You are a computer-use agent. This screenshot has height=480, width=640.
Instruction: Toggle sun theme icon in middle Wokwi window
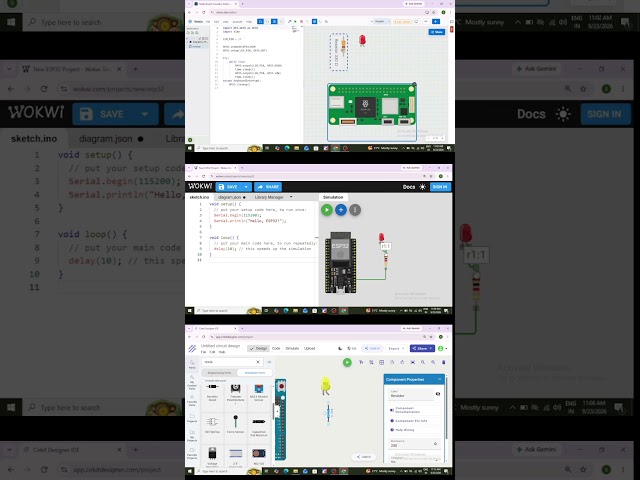tap(422, 187)
